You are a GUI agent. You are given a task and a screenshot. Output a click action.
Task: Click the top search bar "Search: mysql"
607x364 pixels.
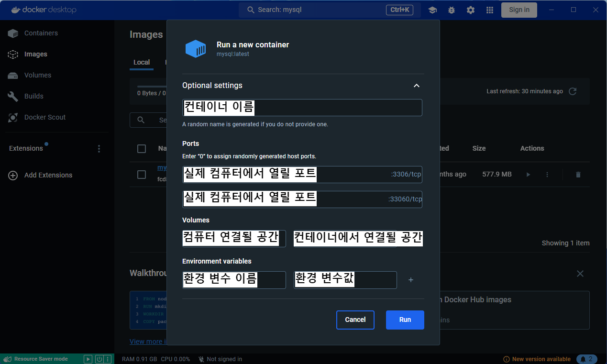[x=330, y=10]
